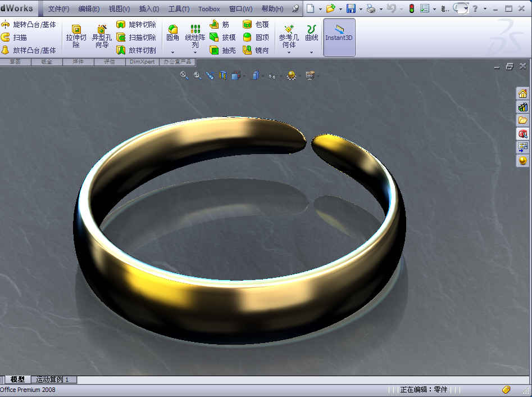The image size is (532, 397).
Task: Select the 放样凸台/基体 loft boss tool
Action: pyautogui.click(x=29, y=50)
